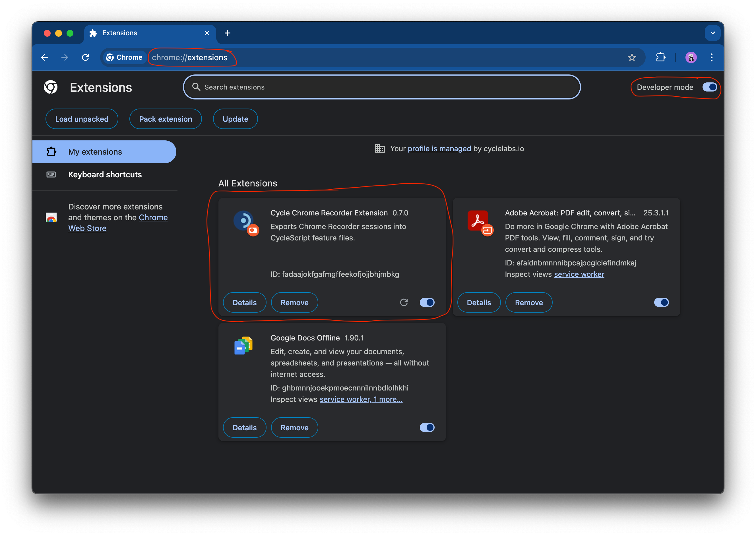The width and height of the screenshot is (756, 536).
Task: Open the extensions puzzle icon in the toolbar
Action: (x=660, y=57)
